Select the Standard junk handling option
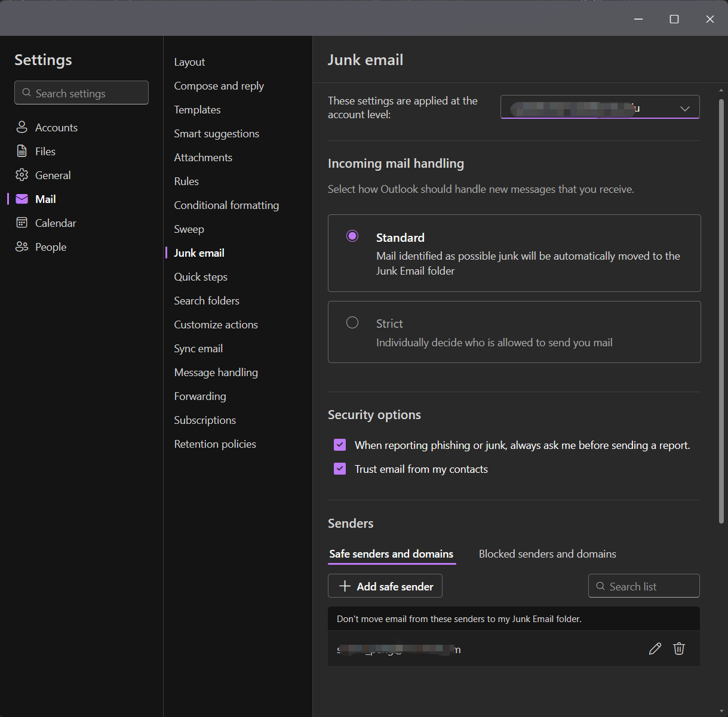The height and width of the screenshot is (717, 728). click(352, 236)
